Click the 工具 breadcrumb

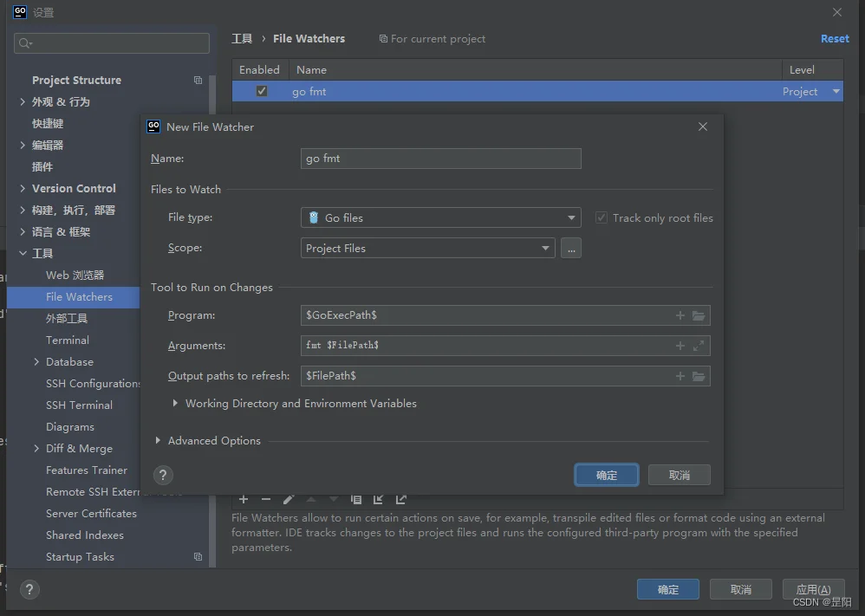tap(242, 39)
